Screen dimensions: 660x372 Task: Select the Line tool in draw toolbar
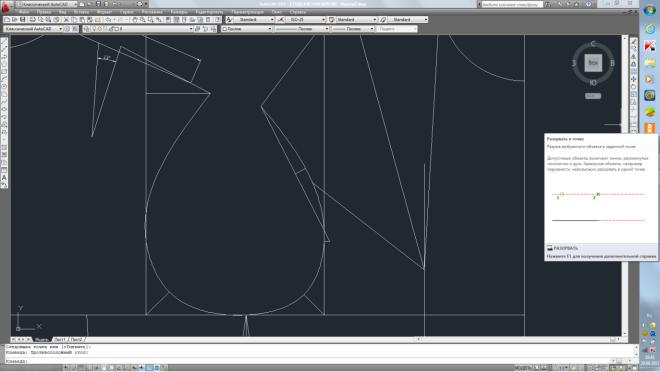coord(4,40)
